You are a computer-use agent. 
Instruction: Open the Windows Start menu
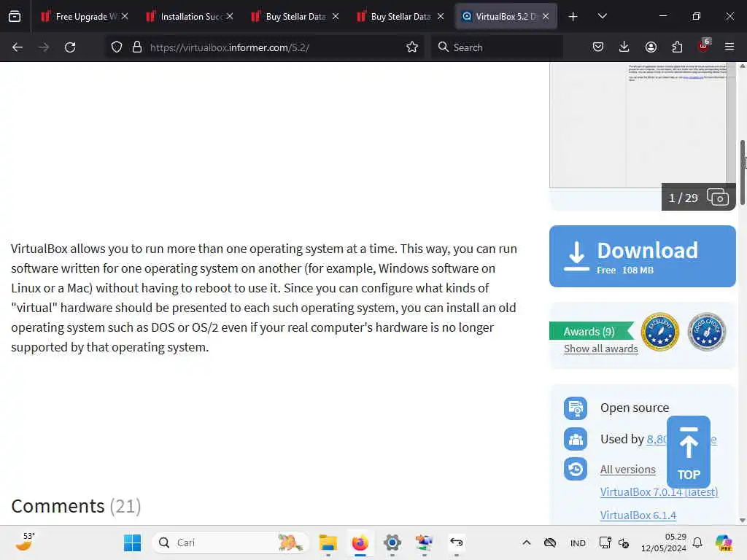coord(133,542)
